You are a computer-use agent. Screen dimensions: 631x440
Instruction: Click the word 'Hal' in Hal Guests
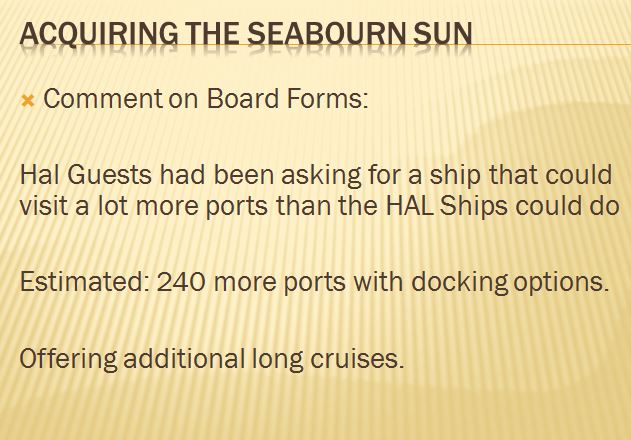click(x=39, y=175)
